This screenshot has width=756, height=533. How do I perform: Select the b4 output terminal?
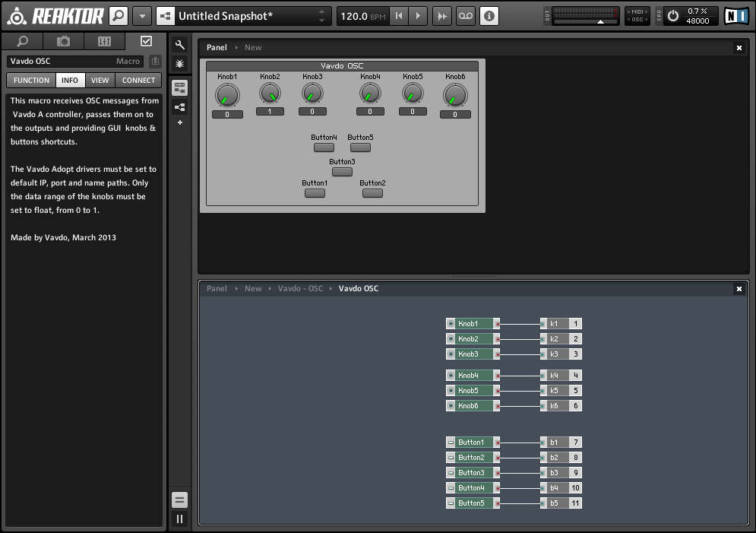click(x=561, y=487)
